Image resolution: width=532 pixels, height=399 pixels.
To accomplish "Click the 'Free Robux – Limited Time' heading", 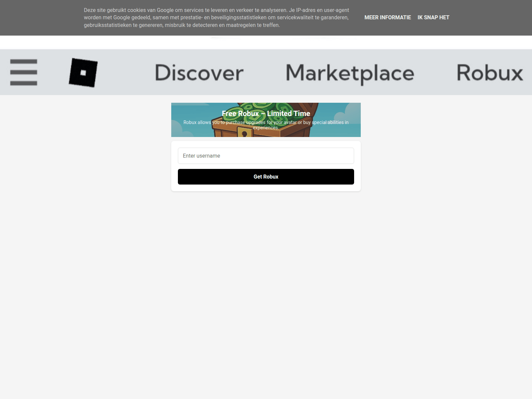I will coord(266,113).
